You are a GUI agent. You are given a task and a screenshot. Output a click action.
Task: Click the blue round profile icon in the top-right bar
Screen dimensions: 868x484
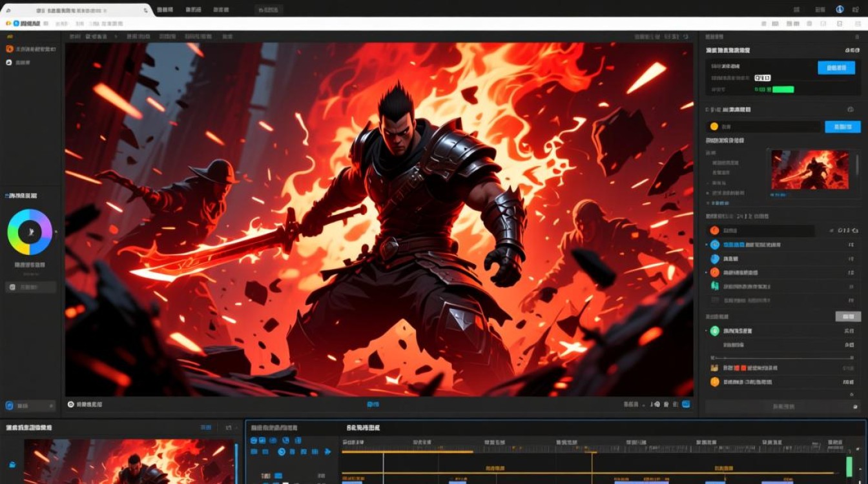tap(840, 10)
